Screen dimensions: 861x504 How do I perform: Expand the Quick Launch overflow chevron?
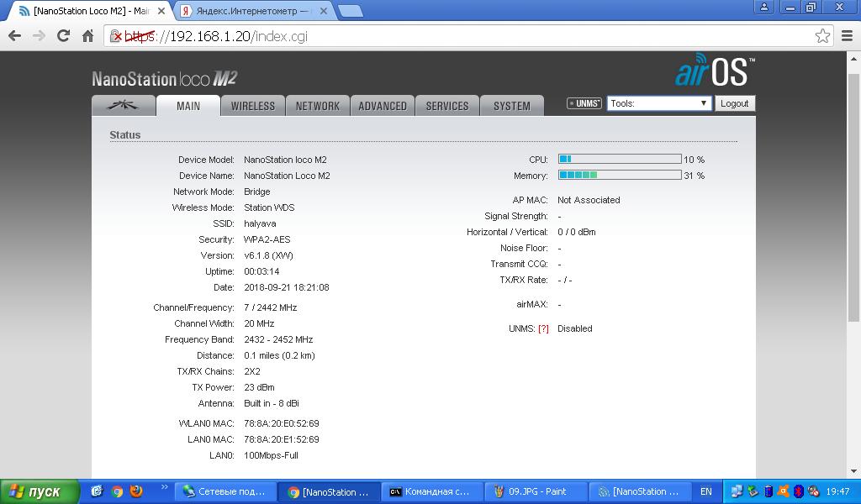[164, 486]
